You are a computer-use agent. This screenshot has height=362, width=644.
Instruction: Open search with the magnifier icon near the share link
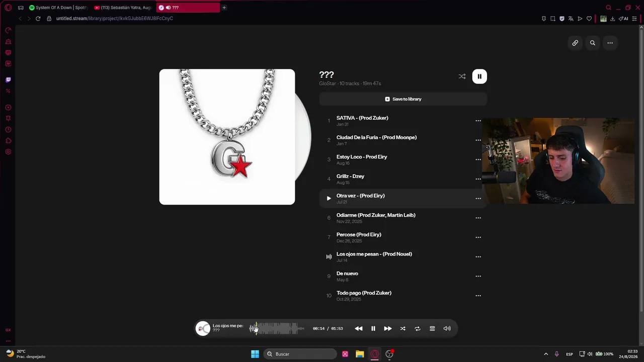(593, 43)
